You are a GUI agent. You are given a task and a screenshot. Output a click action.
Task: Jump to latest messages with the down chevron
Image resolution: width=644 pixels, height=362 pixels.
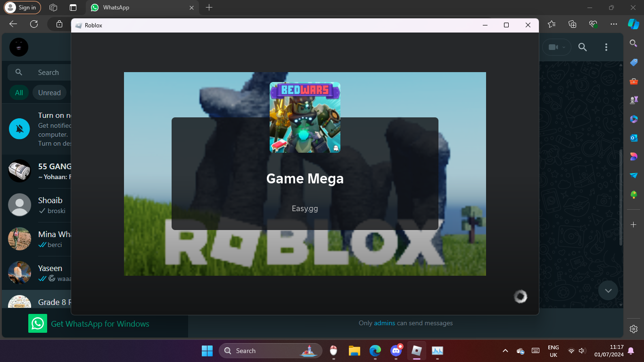click(x=608, y=290)
